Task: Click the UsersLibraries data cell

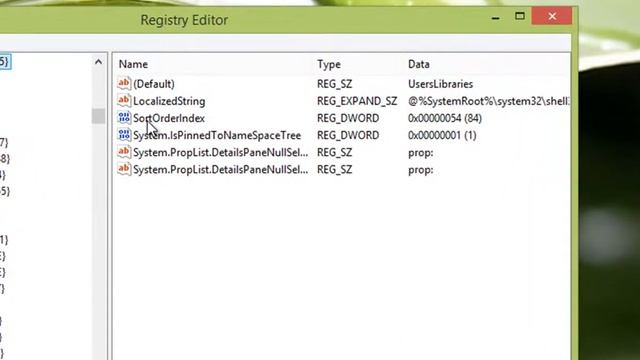Action: tap(440, 84)
